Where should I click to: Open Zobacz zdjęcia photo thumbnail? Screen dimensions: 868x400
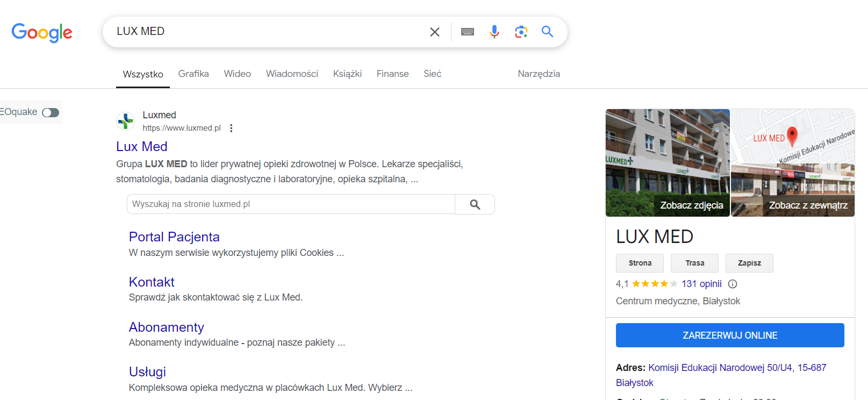coord(668,163)
